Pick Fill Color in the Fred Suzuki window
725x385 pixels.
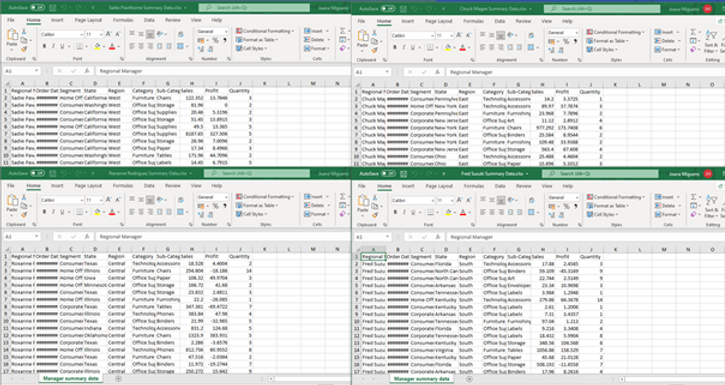(x=448, y=212)
